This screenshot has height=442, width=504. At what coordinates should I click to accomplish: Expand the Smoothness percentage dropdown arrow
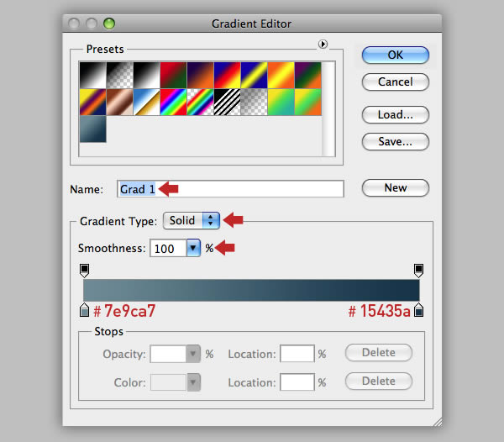(193, 248)
